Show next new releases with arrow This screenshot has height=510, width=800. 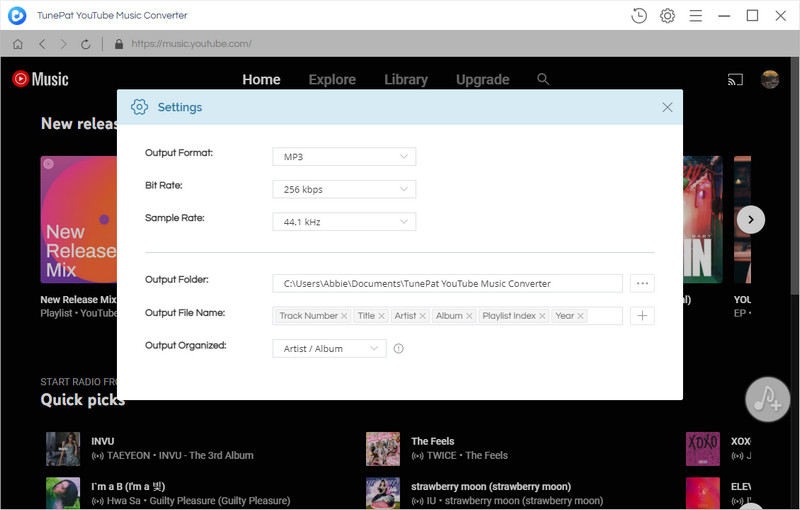coord(751,220)
